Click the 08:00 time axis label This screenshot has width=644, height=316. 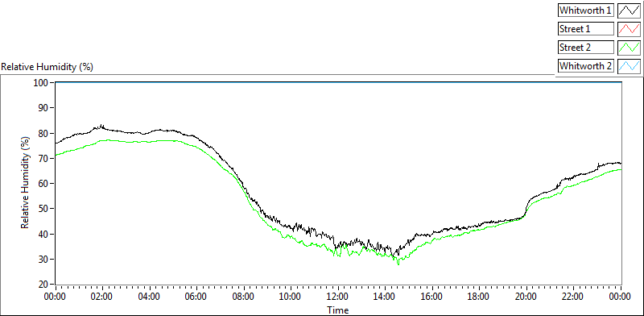click(244, 297)
